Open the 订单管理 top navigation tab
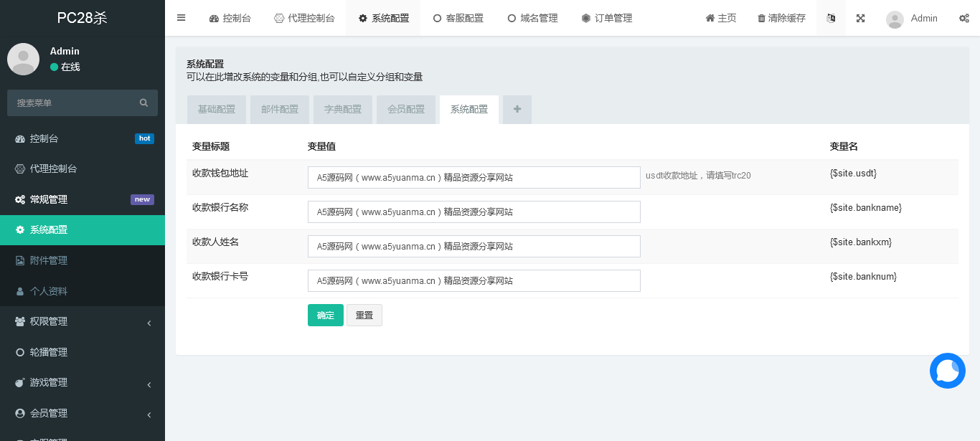 (x=607, y=19)
